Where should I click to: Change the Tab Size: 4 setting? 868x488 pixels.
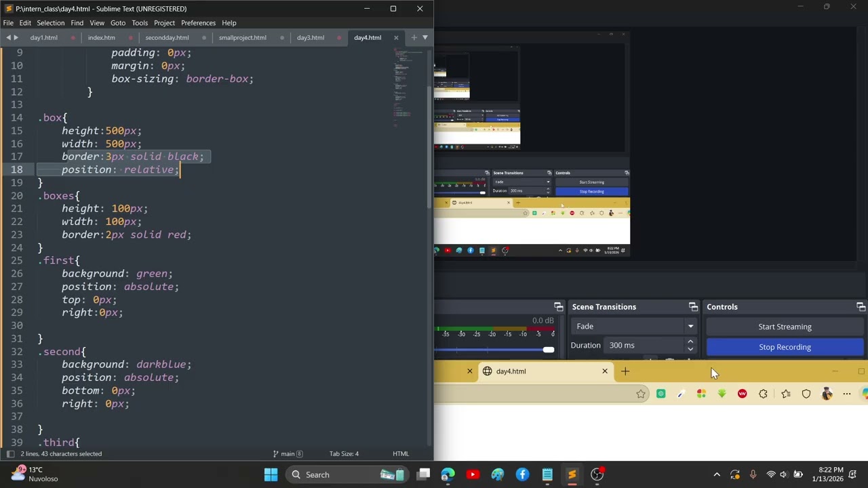coord(344,453)
